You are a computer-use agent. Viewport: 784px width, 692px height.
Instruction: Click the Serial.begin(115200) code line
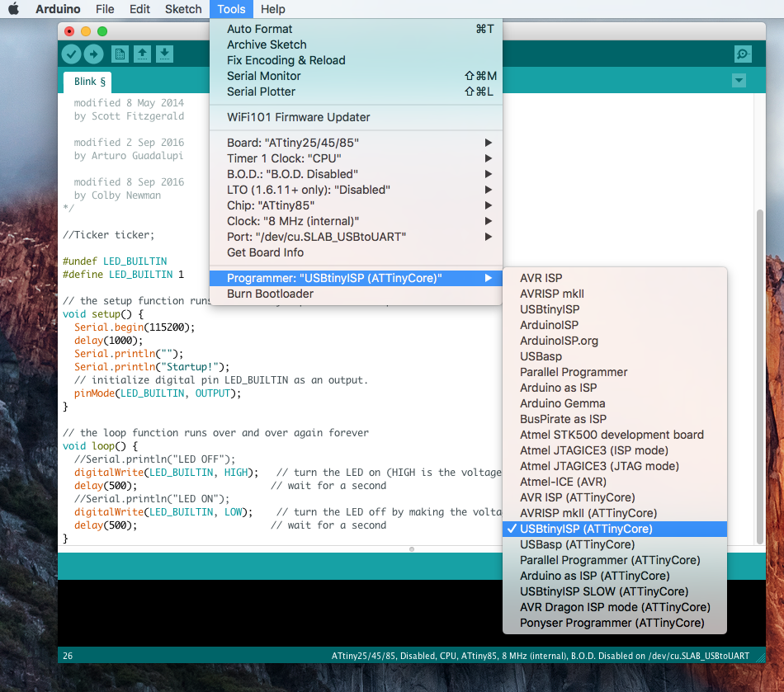coord(135,327)
